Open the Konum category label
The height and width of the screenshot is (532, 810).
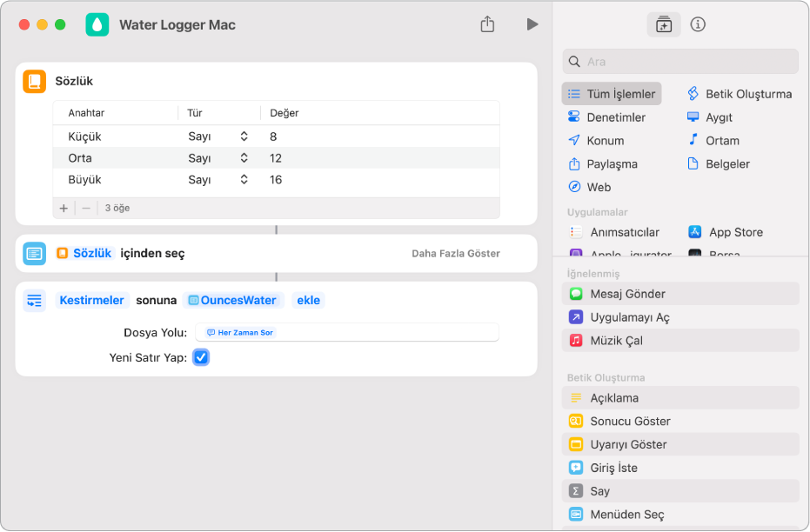606,140
